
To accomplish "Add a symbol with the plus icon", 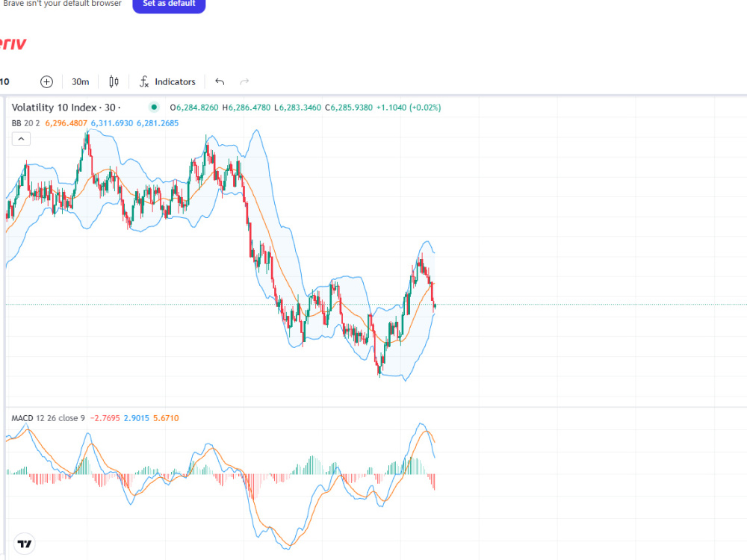I will [46, 82].
